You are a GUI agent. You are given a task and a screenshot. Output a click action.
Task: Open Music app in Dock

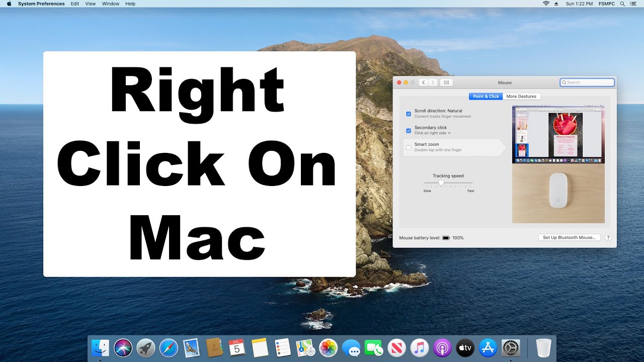(419, 347)
